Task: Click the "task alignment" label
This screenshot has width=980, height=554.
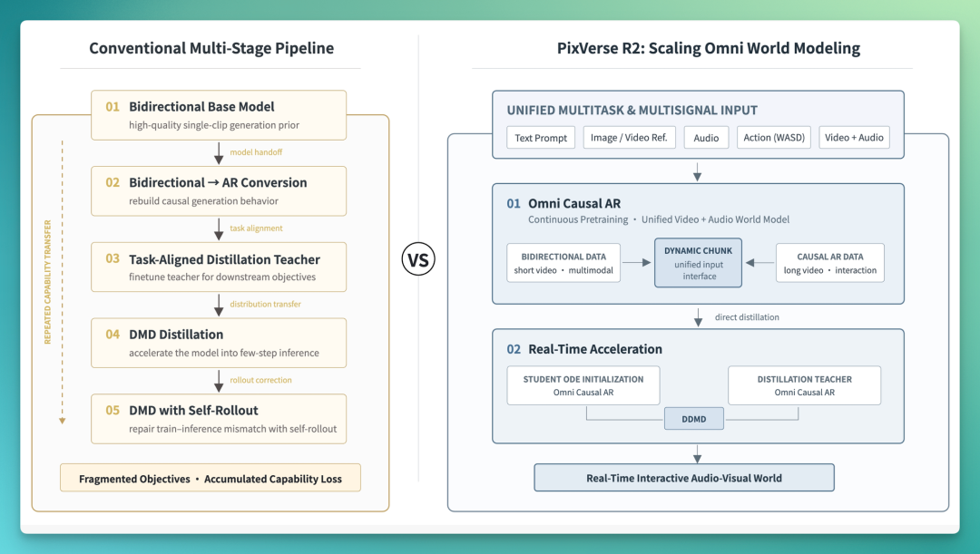Action: [256, 228]
